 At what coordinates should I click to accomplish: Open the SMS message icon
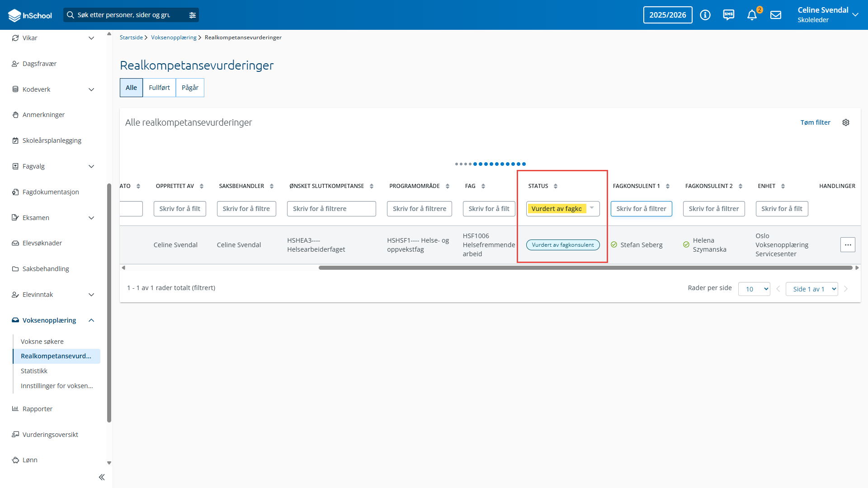point(729,15)
